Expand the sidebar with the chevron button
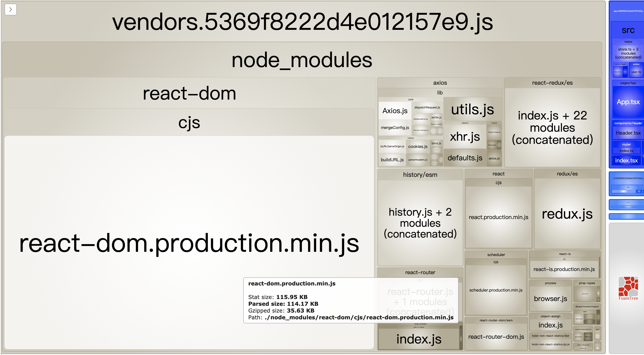Screen dimensions: 644x355 (10, 9)
